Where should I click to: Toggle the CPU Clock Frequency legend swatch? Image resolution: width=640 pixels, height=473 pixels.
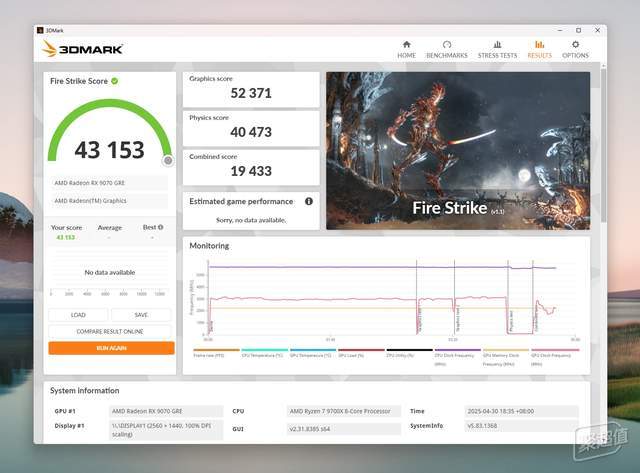pos(458,350)
